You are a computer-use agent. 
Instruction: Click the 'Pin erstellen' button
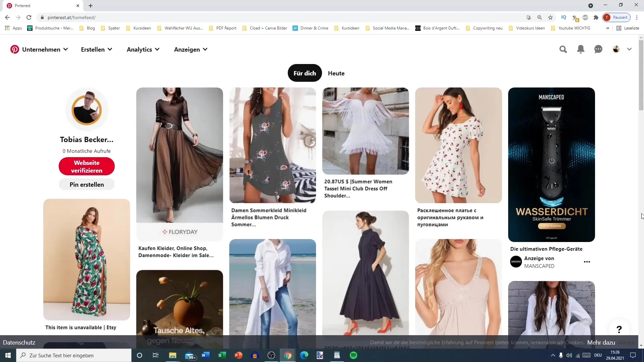pos(87,184)
